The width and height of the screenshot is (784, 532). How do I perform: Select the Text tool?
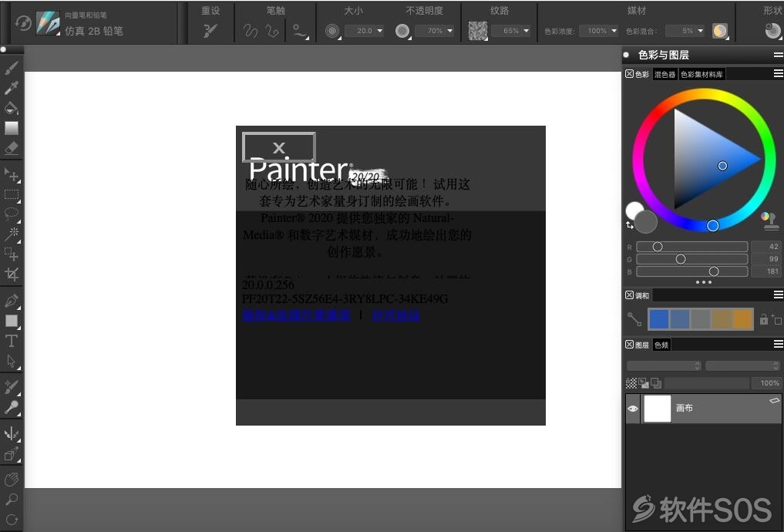[11, 341]
